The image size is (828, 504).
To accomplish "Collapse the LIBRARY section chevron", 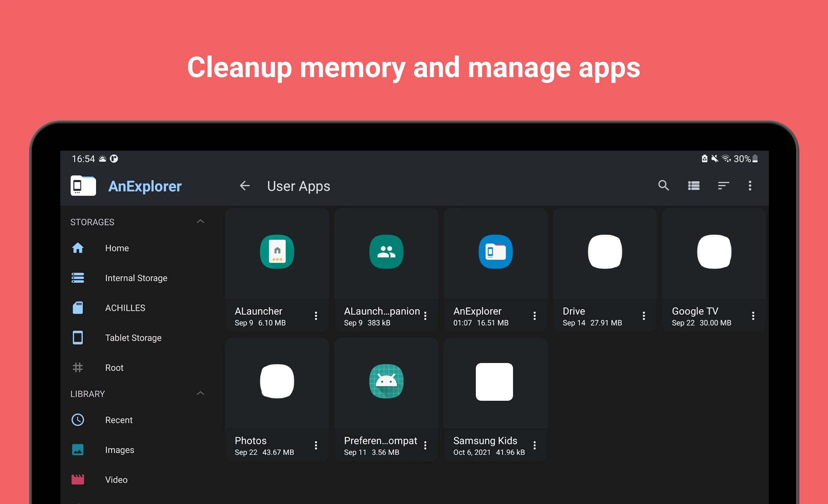I will [x=200, y=393].
